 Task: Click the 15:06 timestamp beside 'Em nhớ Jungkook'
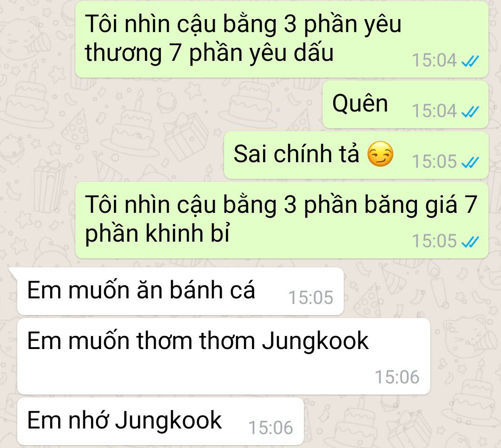click(270, 428)
